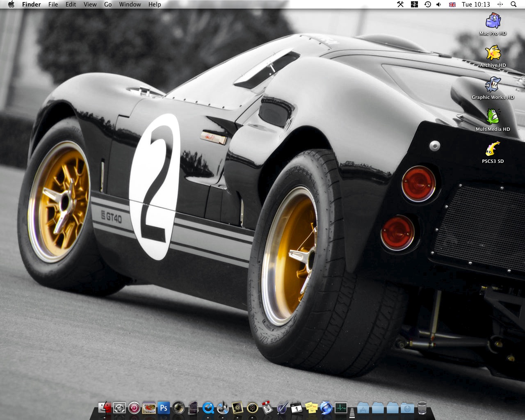Screen dimensions: 525x420
Task: Select the Mac Pro HD drive icon
Action: (x=493, y=24)
